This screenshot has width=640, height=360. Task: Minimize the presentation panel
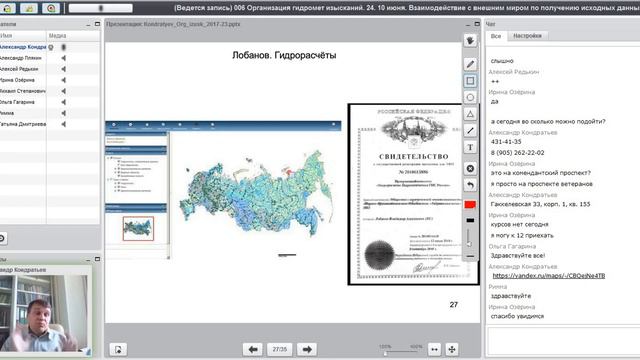coord(468,24)
